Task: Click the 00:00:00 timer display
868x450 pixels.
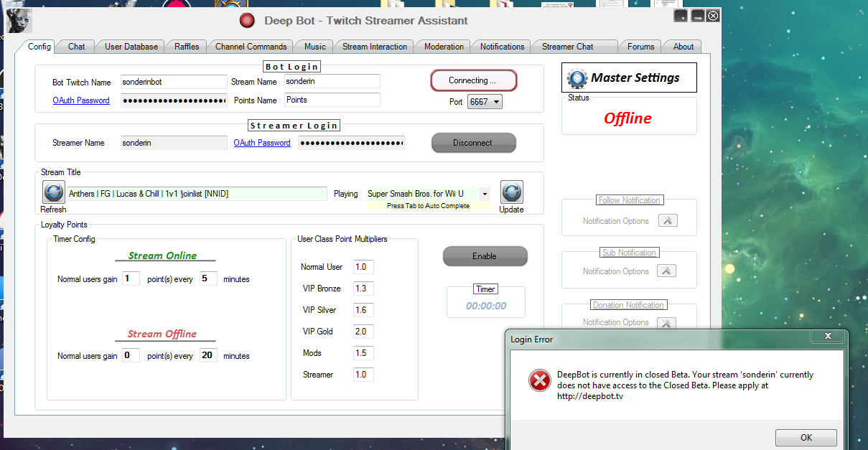Action: (486, 306)
